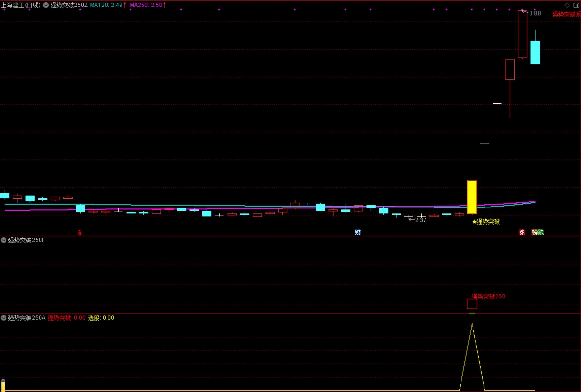Toggle the side panel icon at top right
This screenshot has width=581, height=392.
click(576, 5)
